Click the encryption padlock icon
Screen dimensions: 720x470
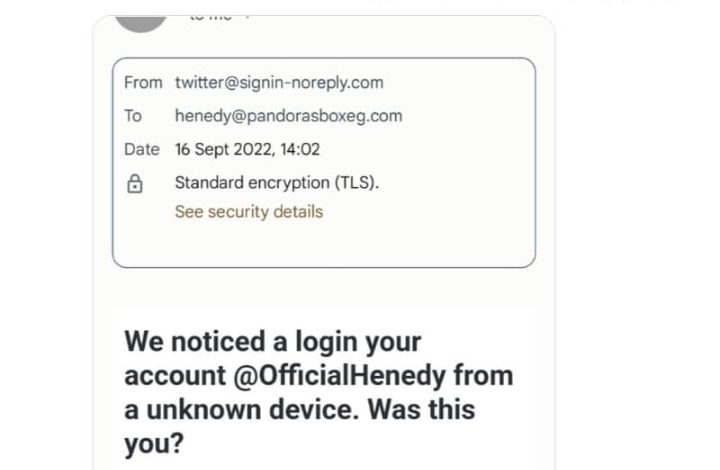coord(135,184)
